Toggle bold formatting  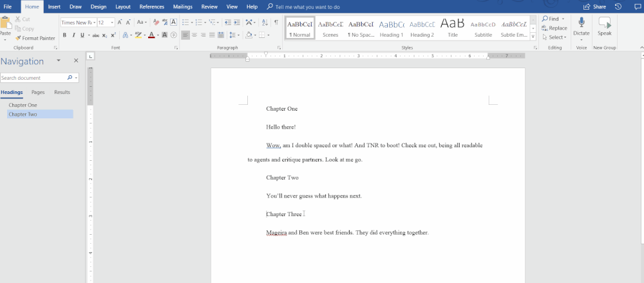64,35
